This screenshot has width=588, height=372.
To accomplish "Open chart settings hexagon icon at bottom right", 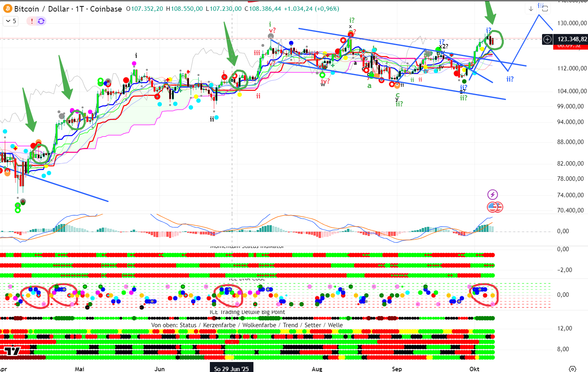I will click(572, 368).
